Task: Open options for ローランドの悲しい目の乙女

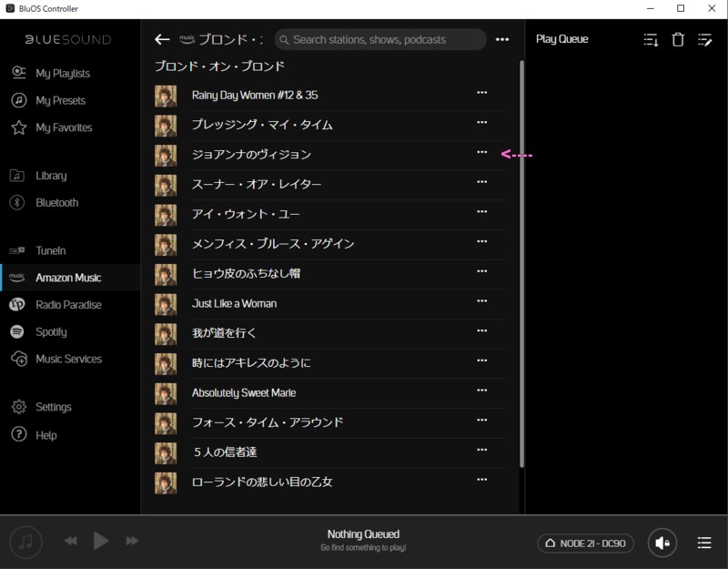Action: tap(482, 480)
